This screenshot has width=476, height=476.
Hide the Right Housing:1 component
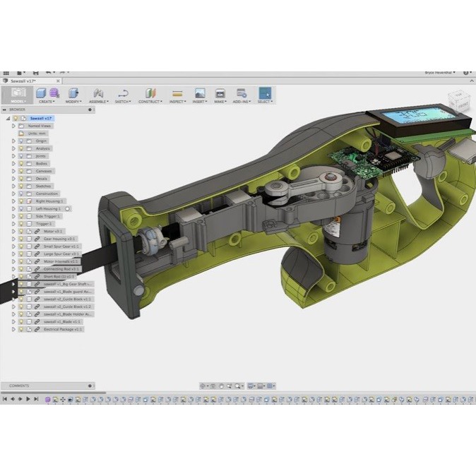[21, 201]
